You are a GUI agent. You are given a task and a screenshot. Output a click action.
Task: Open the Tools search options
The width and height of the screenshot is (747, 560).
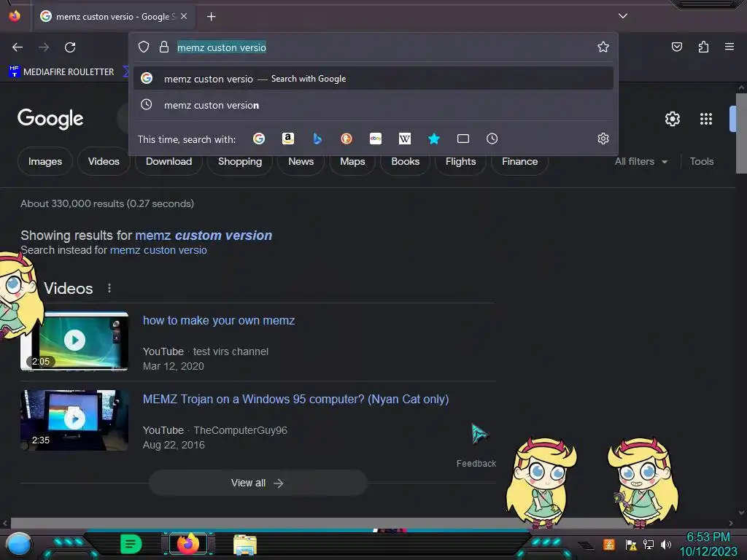[x=701, y=161]
